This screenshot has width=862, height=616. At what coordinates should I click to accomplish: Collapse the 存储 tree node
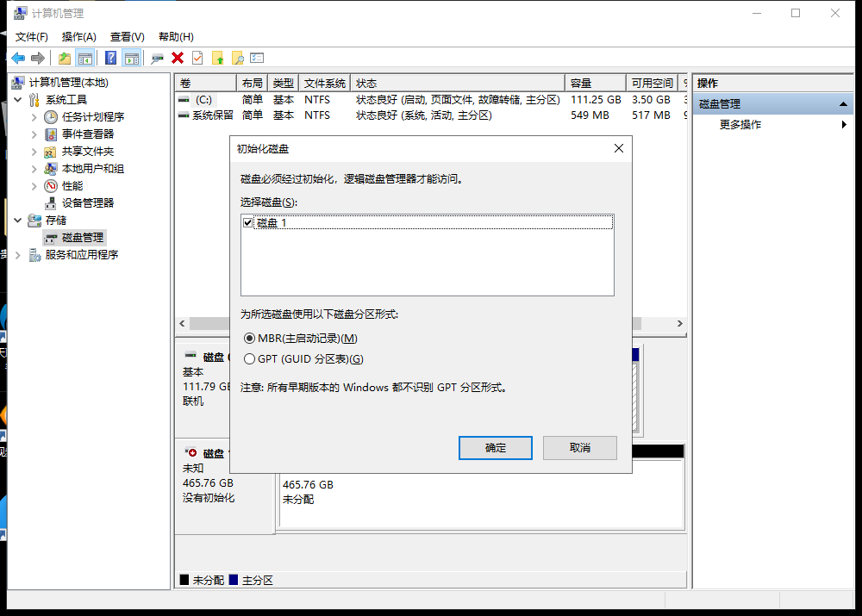(x=18, y=220)
